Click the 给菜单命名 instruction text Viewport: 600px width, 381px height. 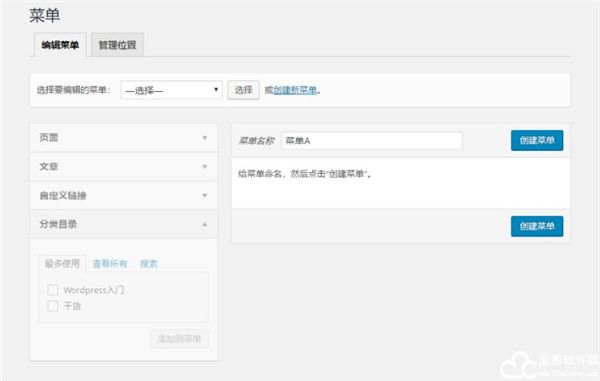click(305, 174)
